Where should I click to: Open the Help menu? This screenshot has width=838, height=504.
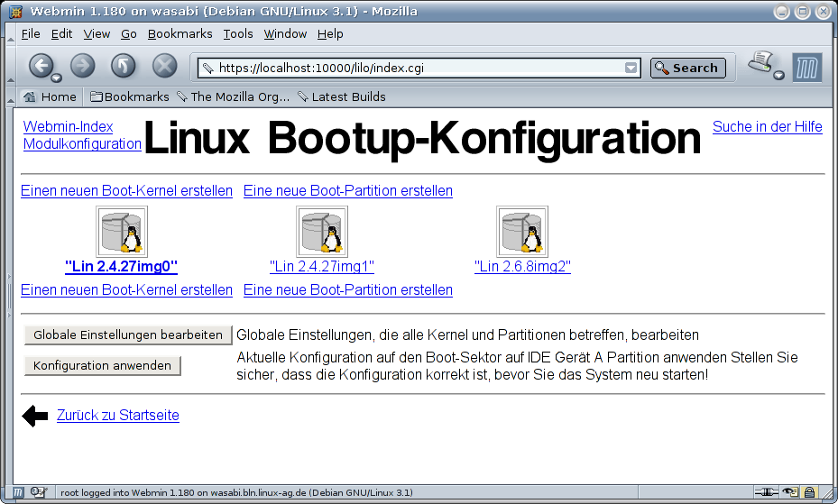coord(330,33)
